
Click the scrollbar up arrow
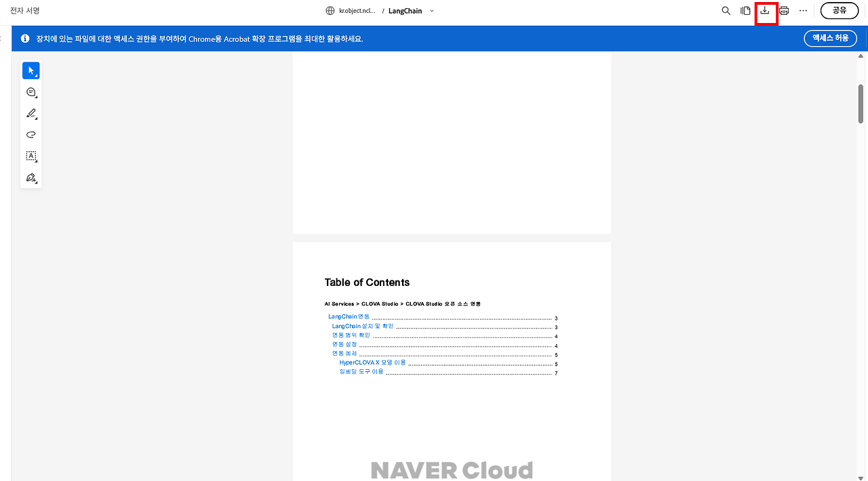(861, 57)
